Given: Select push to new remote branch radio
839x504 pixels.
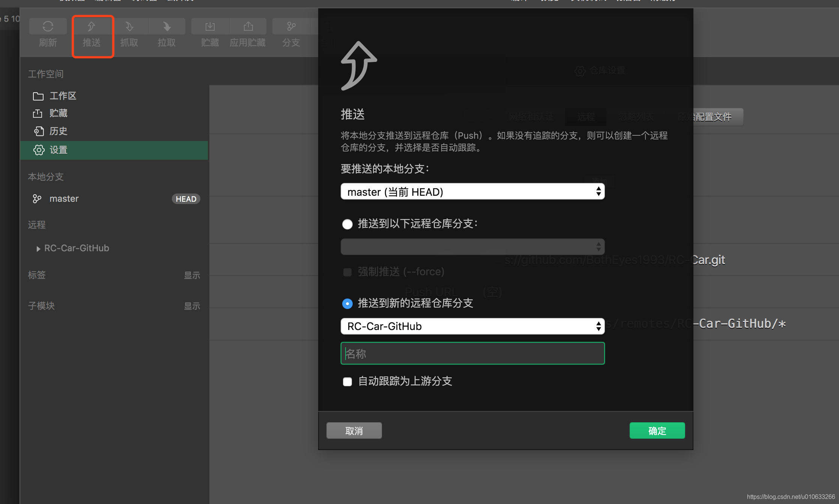Looking at the screenshot, I should pyautogui.click(x=347, y=303).
